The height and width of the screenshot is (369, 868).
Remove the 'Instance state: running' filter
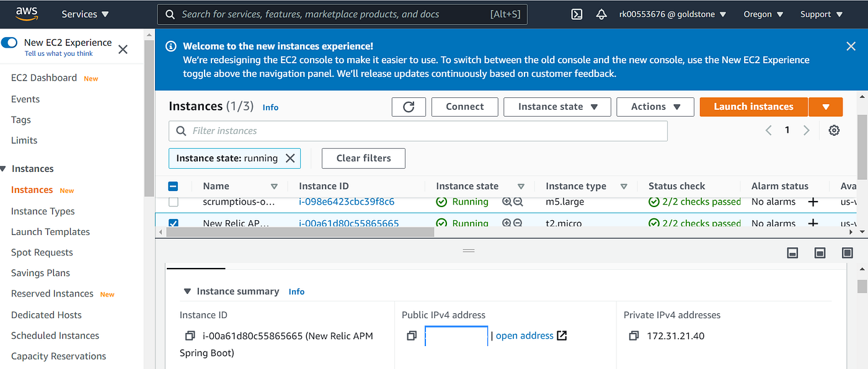[290, 158]
